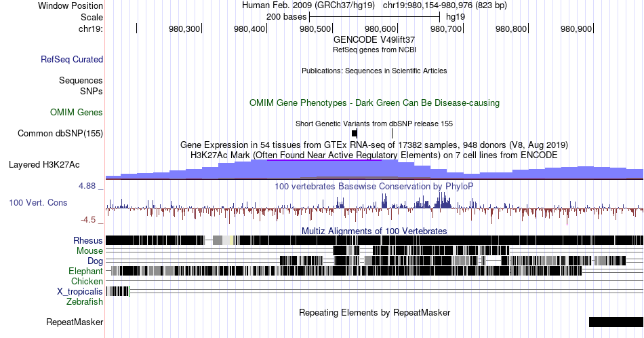
Task: Click the 980,400 ruler position
Action: coord(249,29)
